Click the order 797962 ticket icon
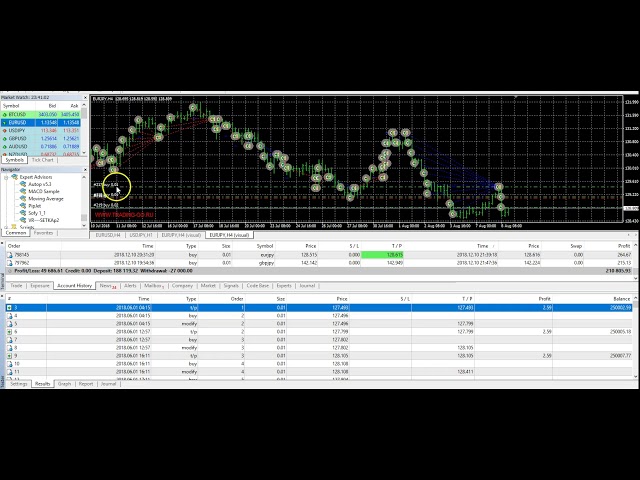The width and height of the screenshot is (640, 480). (5, 262)
